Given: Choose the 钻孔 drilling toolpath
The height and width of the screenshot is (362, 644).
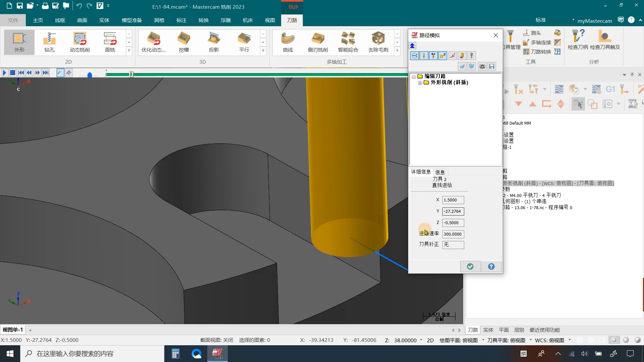Looking at the screenshot, I should point(50,42).
